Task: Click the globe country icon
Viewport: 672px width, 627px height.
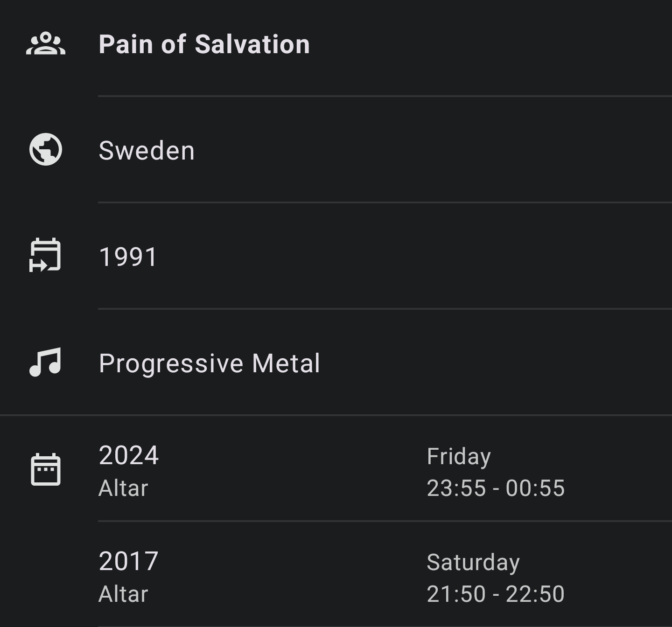Action: 46,150
